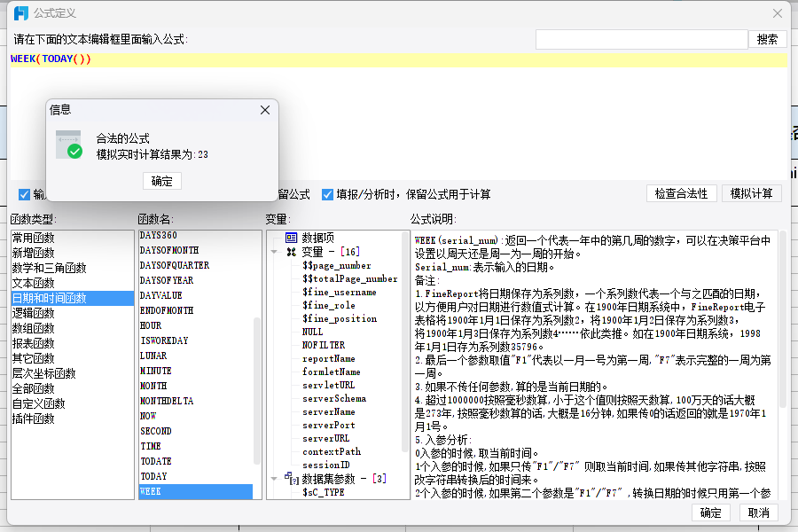Viewport: 798px width, 532px height.
Task: Select 常用函数 in function type list
Action: 33,238
